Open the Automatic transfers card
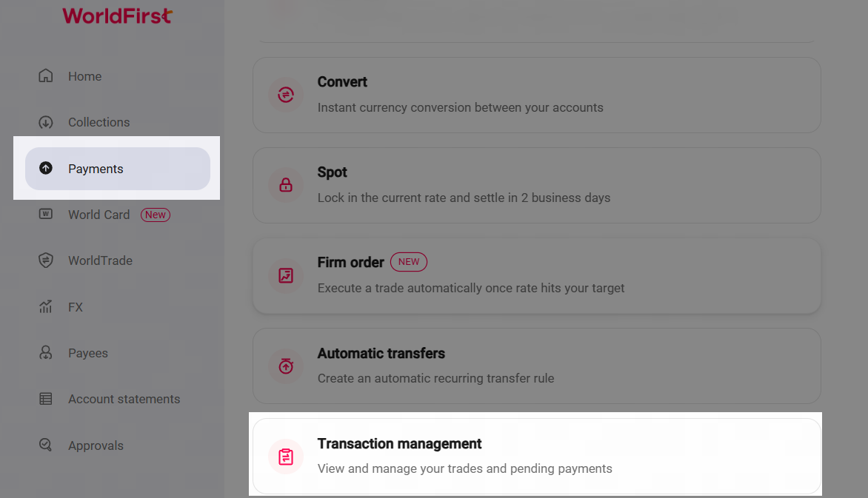This screenshot has height=498, width=868. point(536,366)
